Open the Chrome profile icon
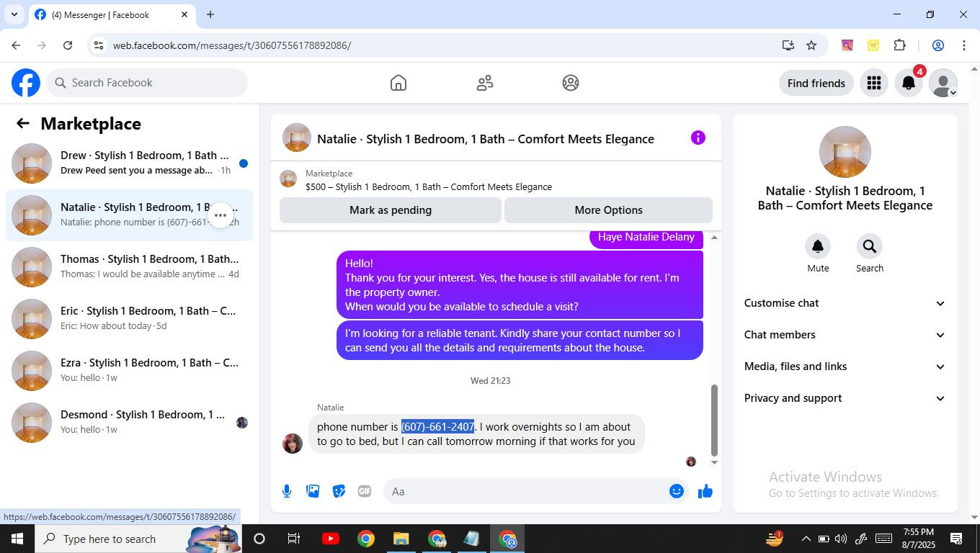The height and width of the screenshot is (553, 980). click(938, 45)
